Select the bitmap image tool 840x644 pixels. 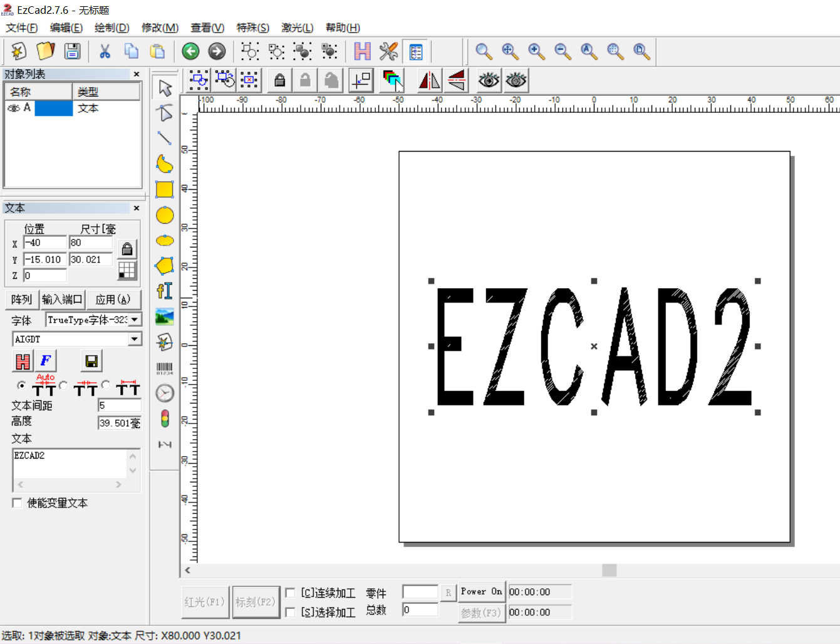[165, 316]
